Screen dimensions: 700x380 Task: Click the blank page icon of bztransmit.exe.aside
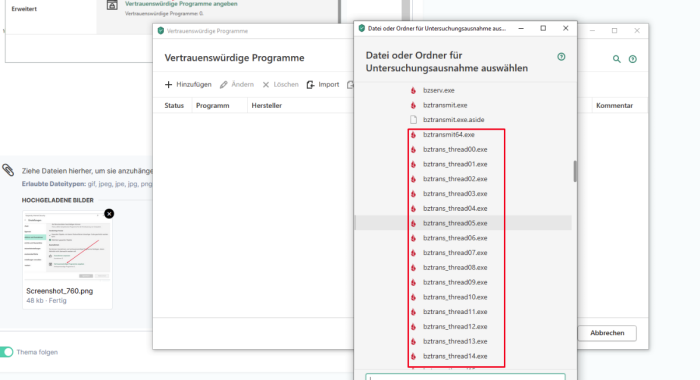413,120
